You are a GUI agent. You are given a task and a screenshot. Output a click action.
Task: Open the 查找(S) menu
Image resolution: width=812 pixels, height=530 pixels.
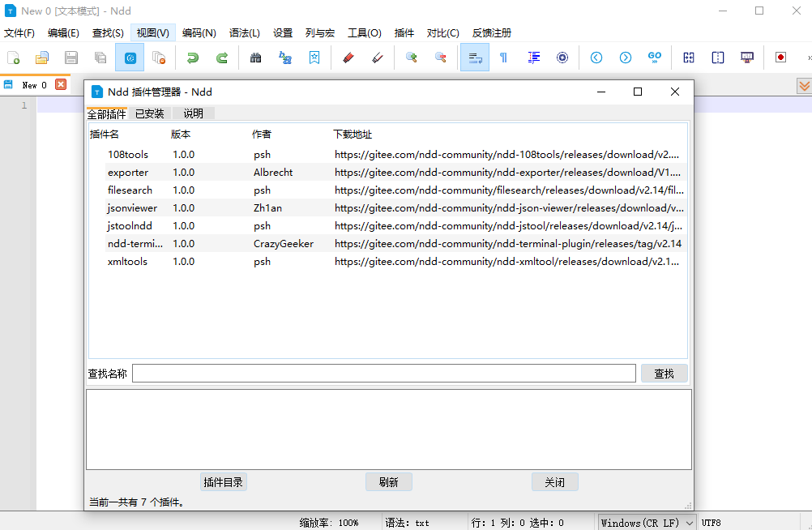tap(108, 33)
